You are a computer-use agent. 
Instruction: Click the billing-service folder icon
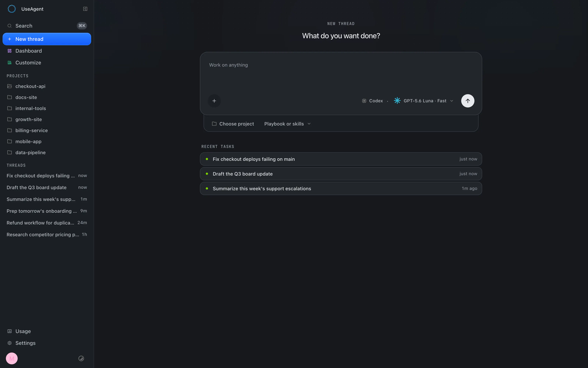(x=10, y=130)
